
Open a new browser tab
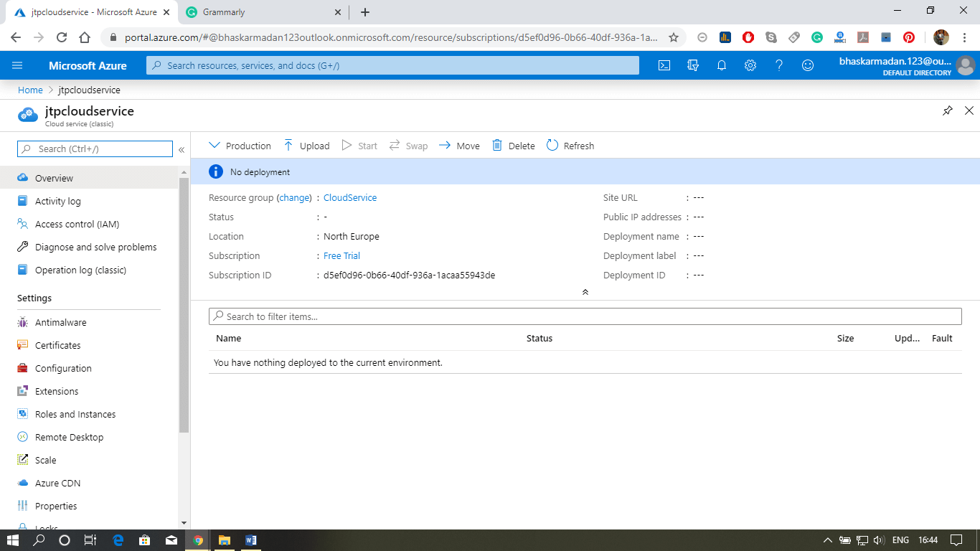coord(365,12)
